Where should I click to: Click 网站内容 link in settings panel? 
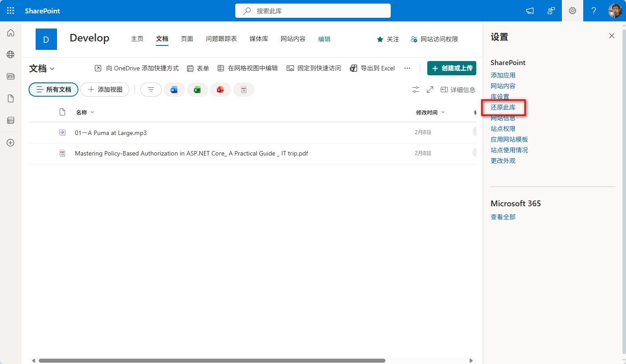(x=503, y=86)
